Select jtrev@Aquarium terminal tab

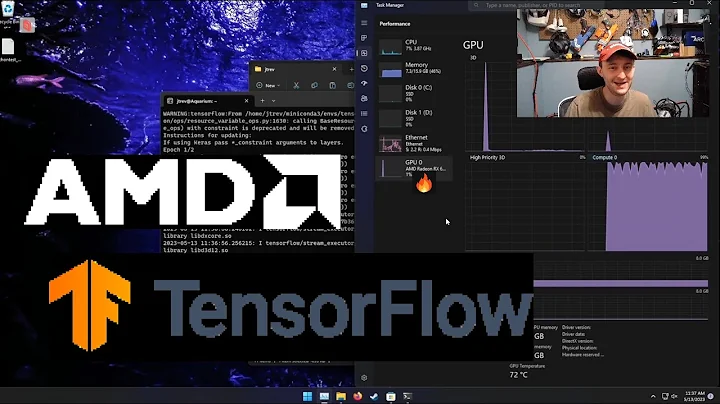click(208, 101)
